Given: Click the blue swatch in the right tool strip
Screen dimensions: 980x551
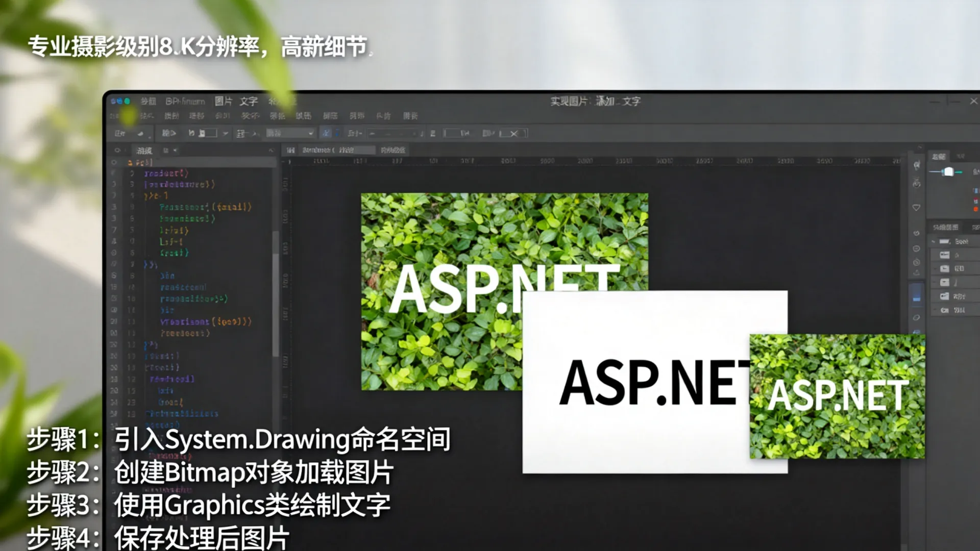Looking at the screenshot, I should (x=917, y=295).
